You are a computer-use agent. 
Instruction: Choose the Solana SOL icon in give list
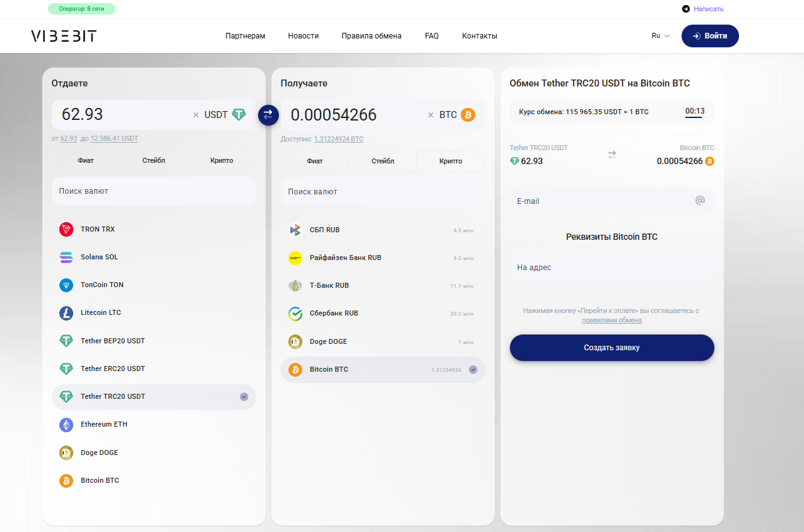click(x=66, y=257)
